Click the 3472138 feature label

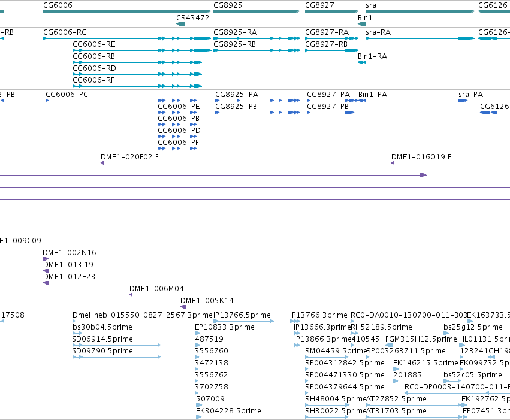click(x=212, y=364)
